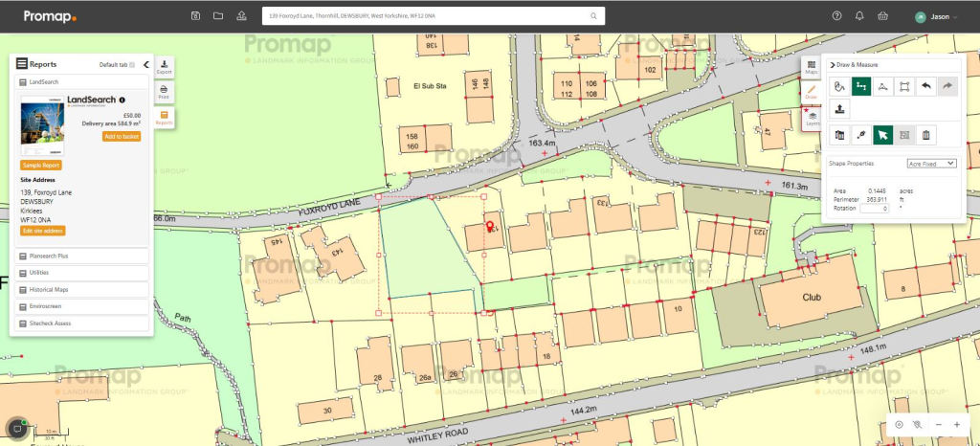This screenshot has height=446, width=980.
Task: Collapse the Reports panel with the arrow
Action: point(145,64)
